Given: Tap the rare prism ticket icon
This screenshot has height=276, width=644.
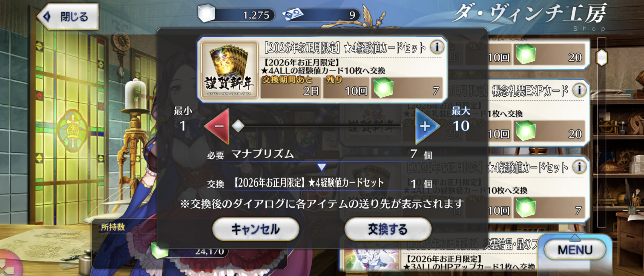Looking at the screenshot, I should pos(293,14).
